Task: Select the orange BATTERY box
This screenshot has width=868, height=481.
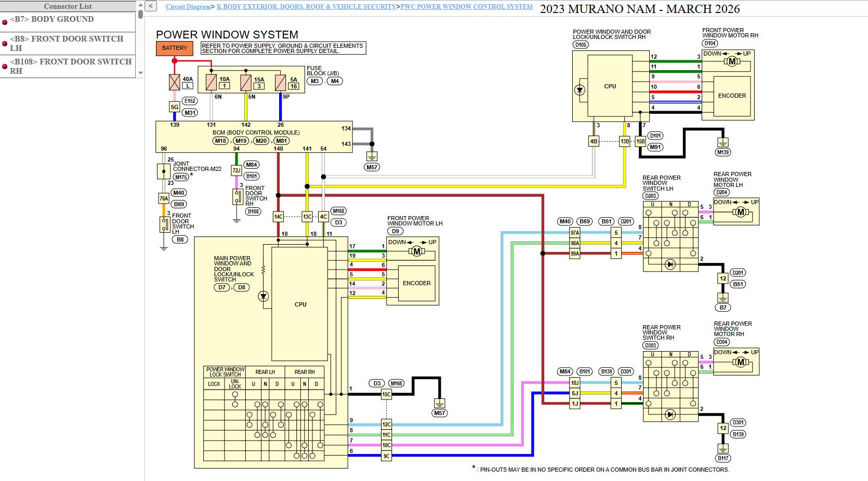Action: (175, 48)
